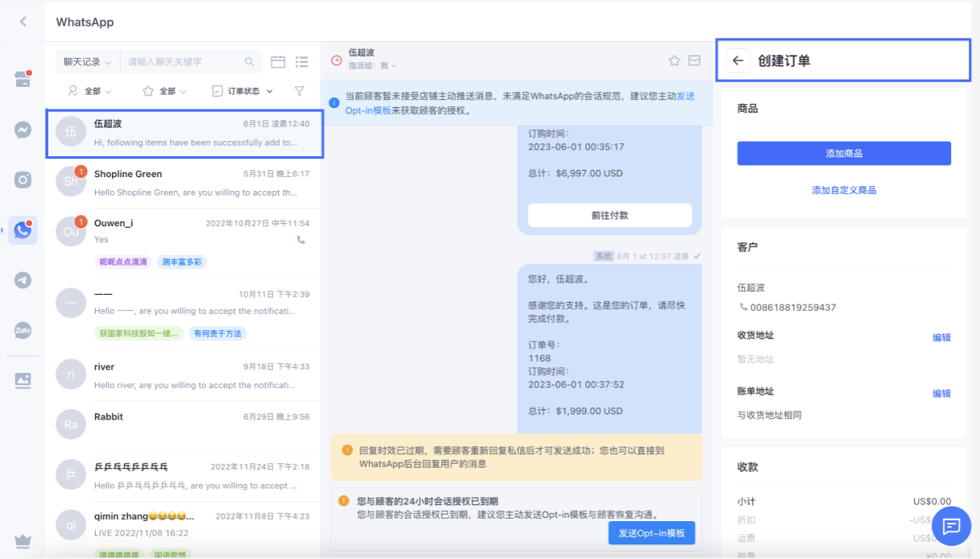Image resolution: width=980 pixels, height=559 pixels.
Task: Click 发送Opt-in模板 button
Action: pos(651,533)
